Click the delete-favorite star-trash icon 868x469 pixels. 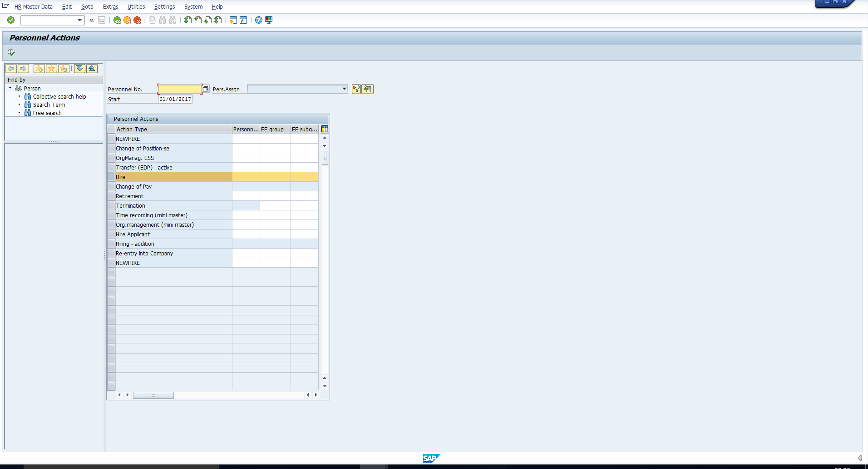[64, 69]
